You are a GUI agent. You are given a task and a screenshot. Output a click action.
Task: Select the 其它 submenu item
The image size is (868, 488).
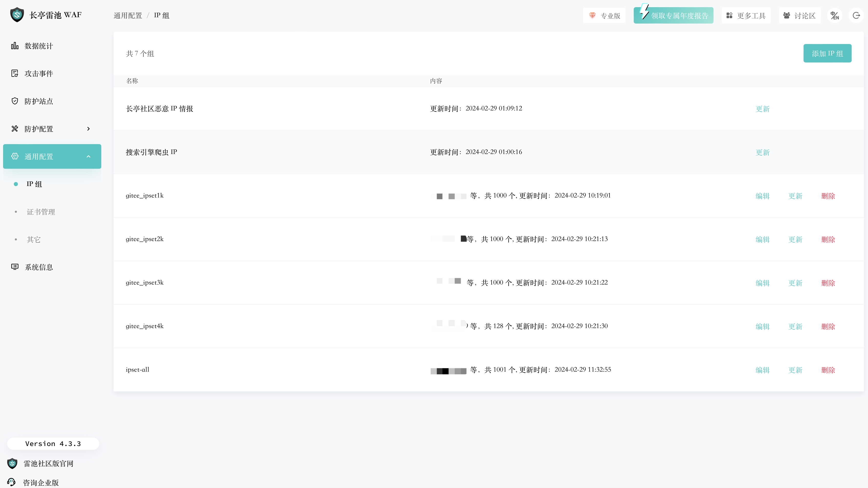[34, 239]
